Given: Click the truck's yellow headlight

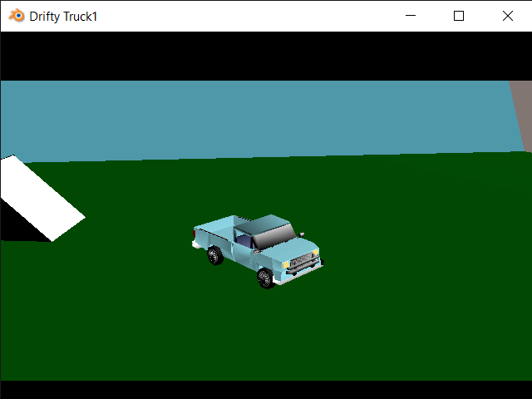Looking at the screenshot, I should point(285,264).
